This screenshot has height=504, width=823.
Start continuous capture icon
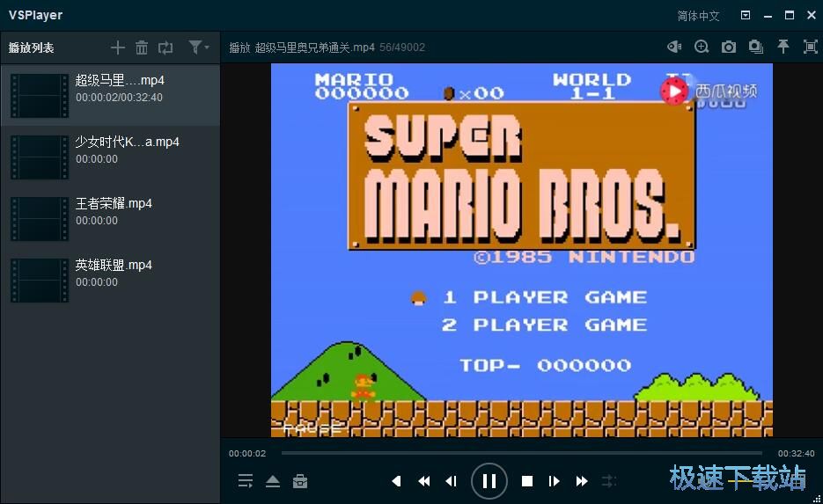pos(756,47)
